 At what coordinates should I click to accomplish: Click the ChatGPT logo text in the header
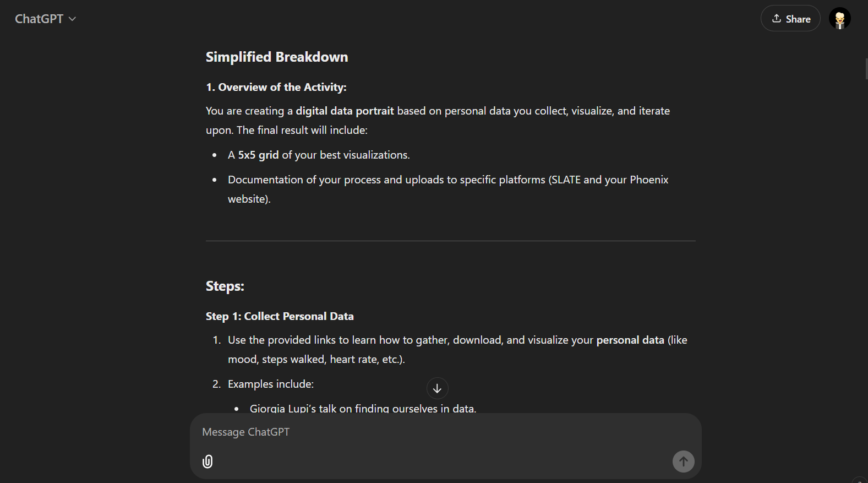pos(39,18)
